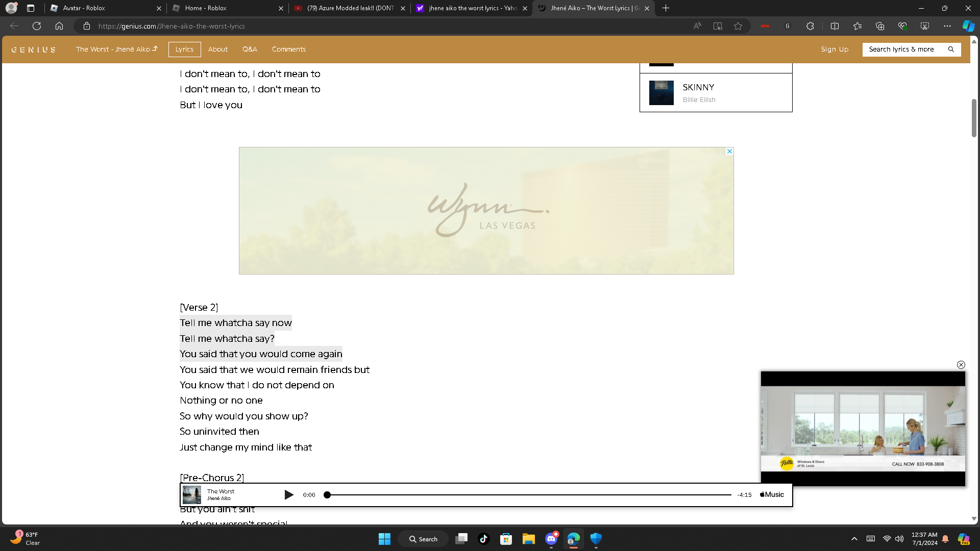Show hidden system tray icons
The image size is (980, 551).
[854, 539]
